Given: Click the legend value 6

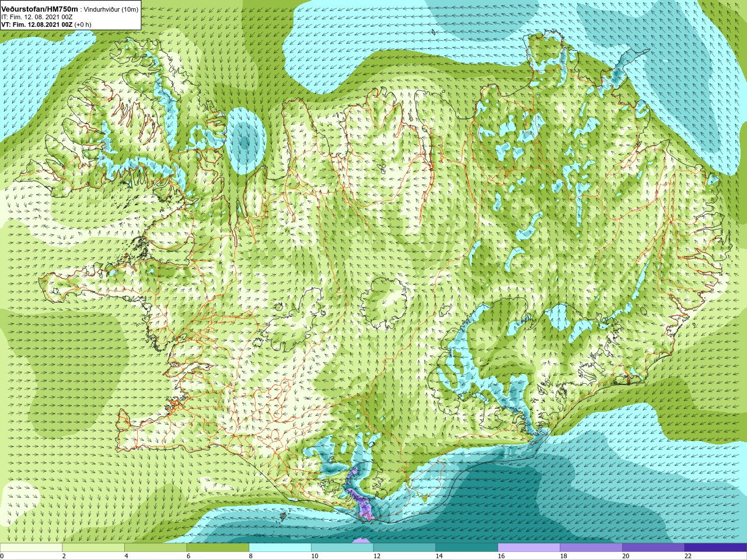Looking at the screenshot, I should 189,556.
